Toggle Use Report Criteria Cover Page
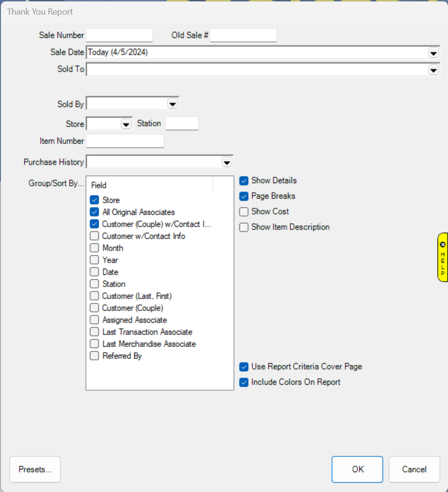 pos(244,367)
